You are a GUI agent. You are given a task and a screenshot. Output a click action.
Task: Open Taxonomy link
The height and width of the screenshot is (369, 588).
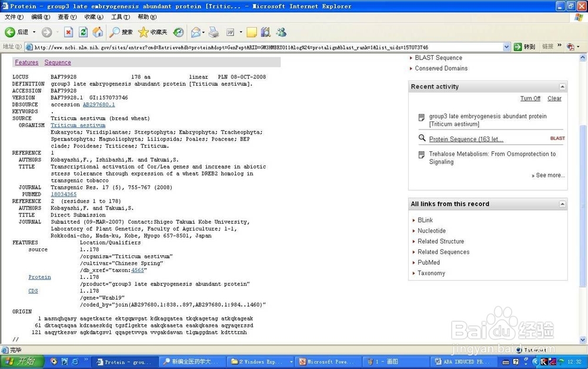[x=431, y=273]
